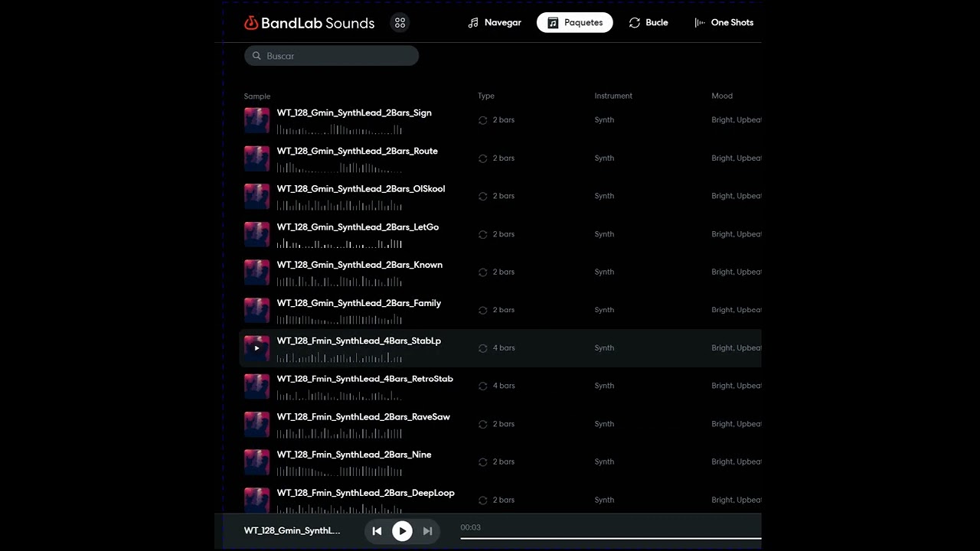Click the Type column header

(x=486, y=96)
